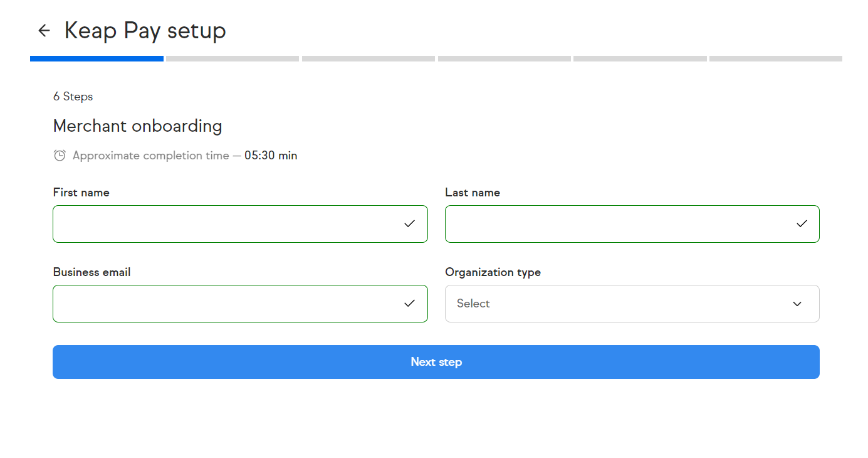Open the Organization type dropdown
Screen dimensions: 868x458
tap(632, 304)
